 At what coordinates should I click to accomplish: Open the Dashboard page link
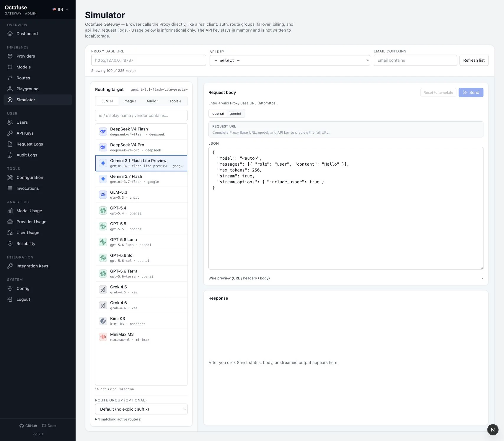pyautogui.click(x=38, y=34)
